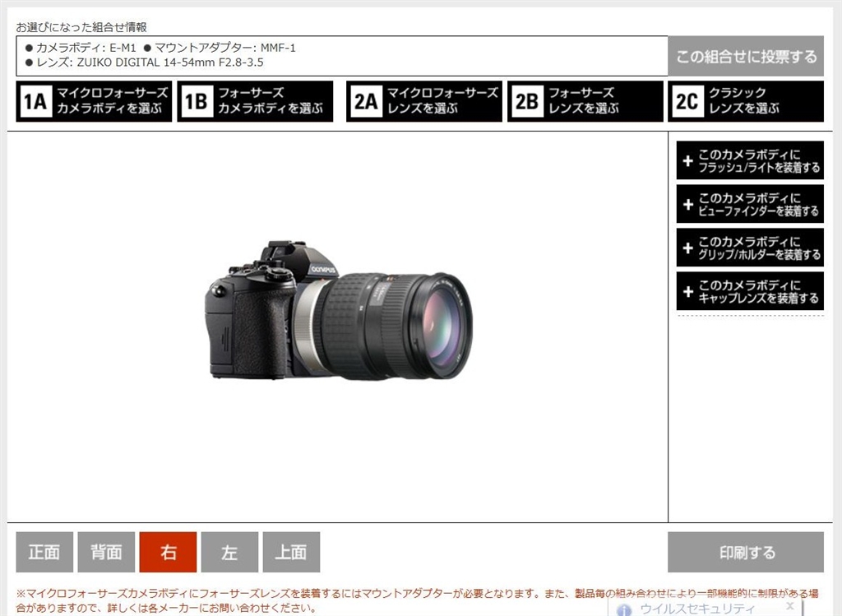Open 2B Four Thirds lens selector
The height and width of the screenshot is (616, 842).
pyautogui.click(x=585, y=101)
